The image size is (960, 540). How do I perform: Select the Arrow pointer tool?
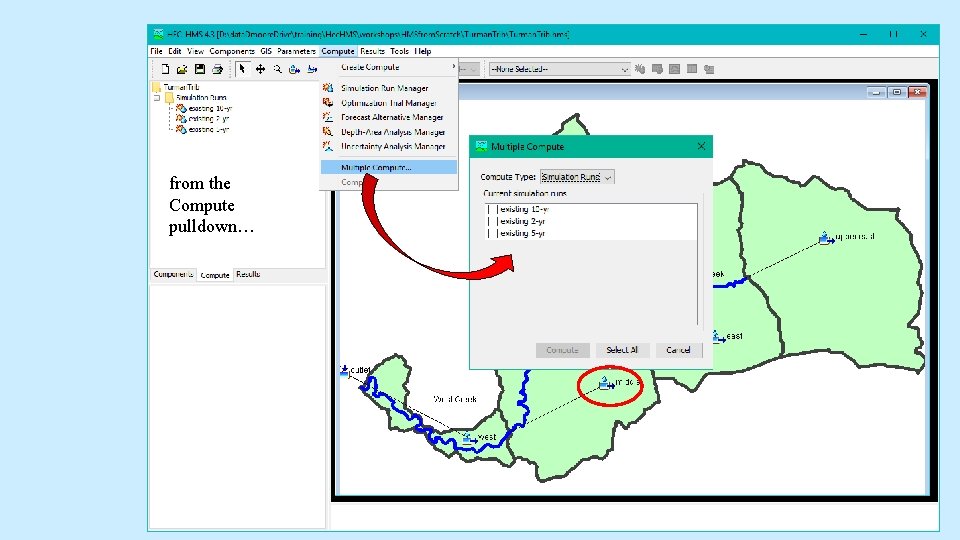click(x=242, y=69)
